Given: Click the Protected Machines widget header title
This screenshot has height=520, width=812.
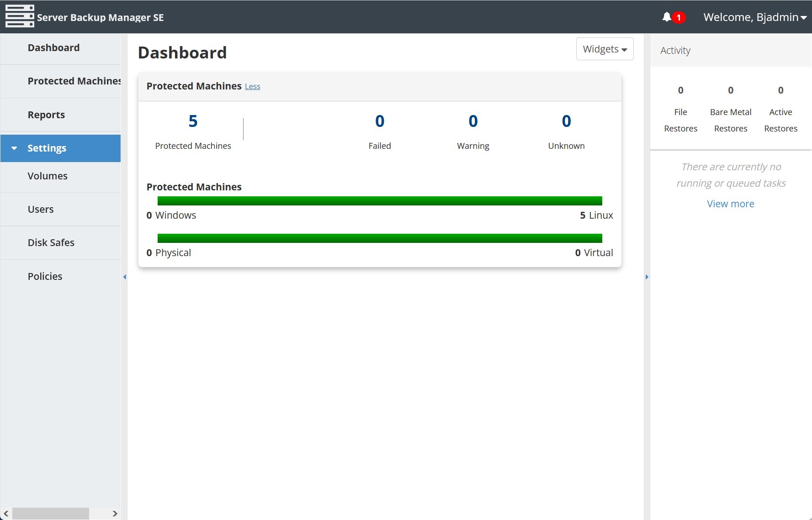Looking at the screenshot, I should [194, 86].
